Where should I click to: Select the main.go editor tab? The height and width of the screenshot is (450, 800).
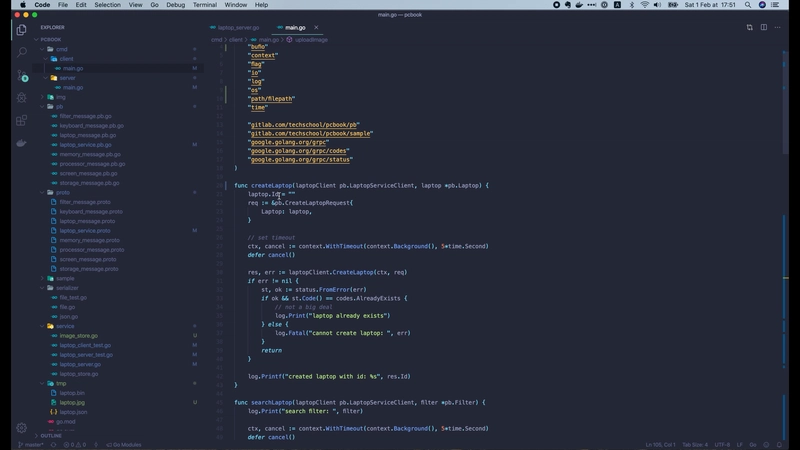pos(295,28)
